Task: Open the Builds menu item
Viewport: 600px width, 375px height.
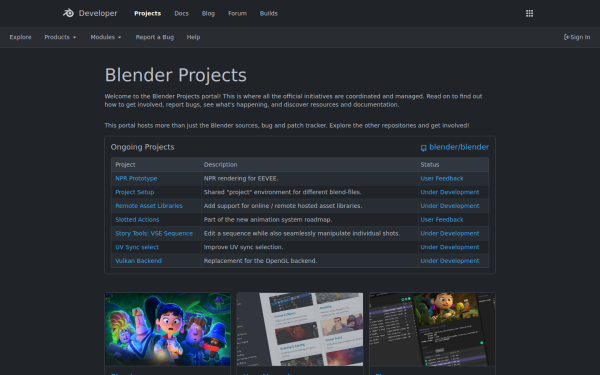Action: [269, 13]
